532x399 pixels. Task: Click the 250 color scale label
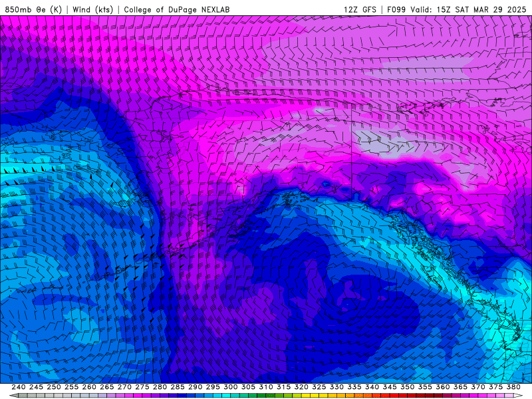point(54,387)
